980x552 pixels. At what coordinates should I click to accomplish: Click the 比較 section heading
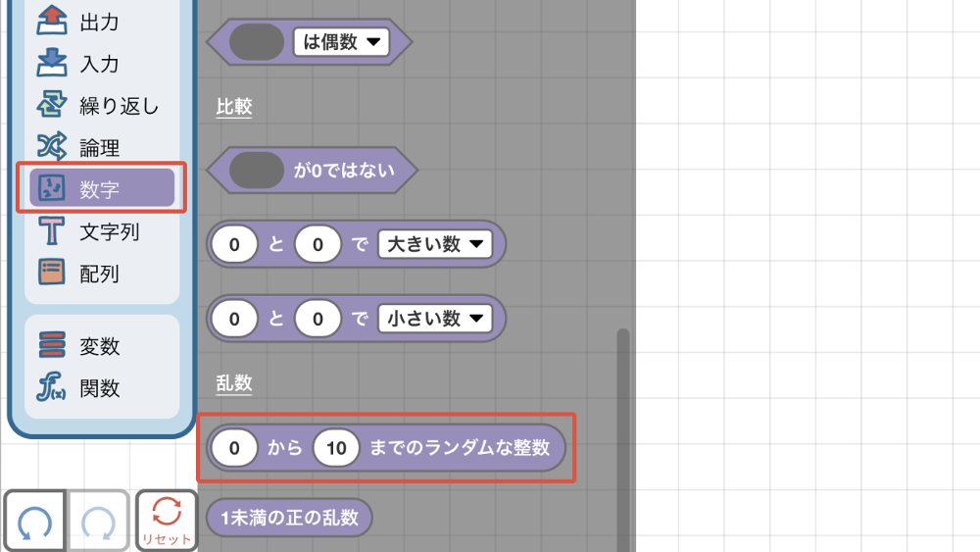pyautogui.click(x=234, y=107)
